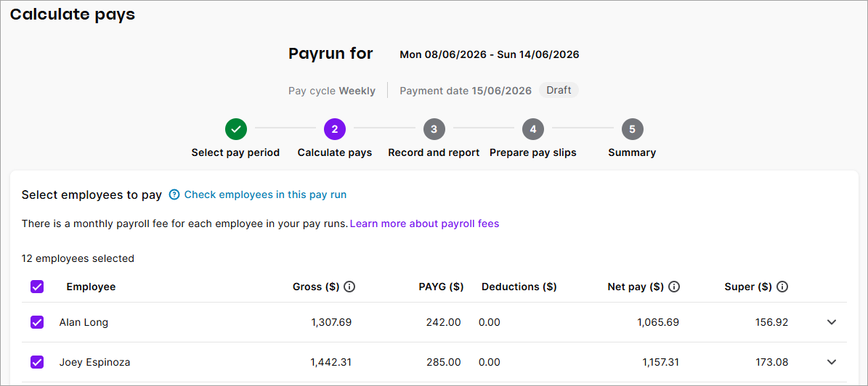Screen dimensions: 868x386
Task: Click Alan Long's super 156.92
Action: pyautogui.click(x=771, y=322)
